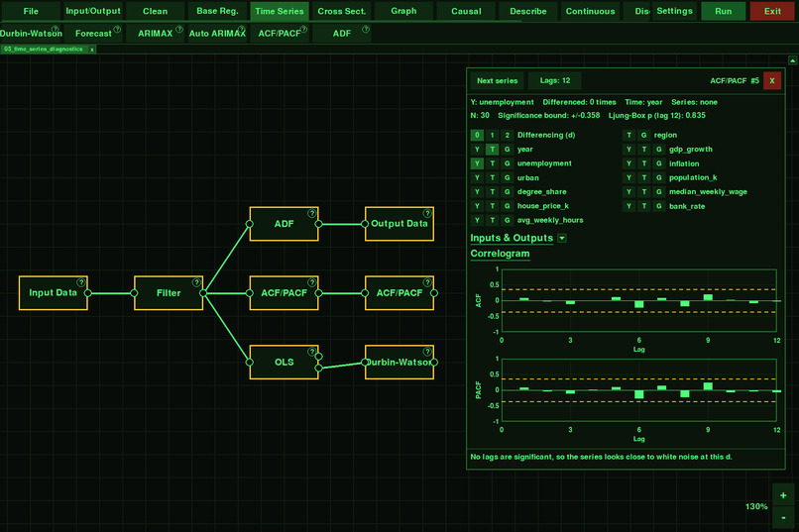799x532 pixels.
Task: Collapse the Correlogram section header
Action: click(x=500, y=254)
